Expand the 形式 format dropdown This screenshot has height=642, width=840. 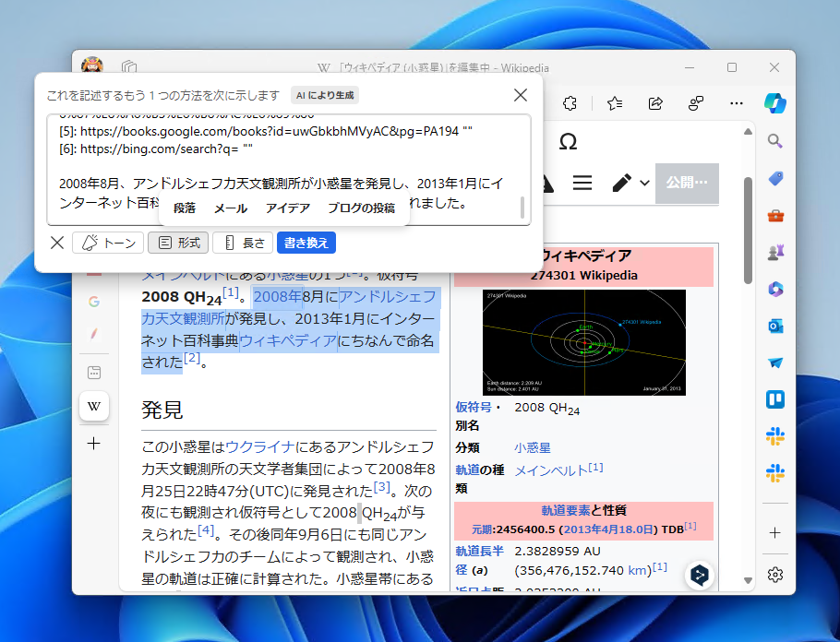177,243
